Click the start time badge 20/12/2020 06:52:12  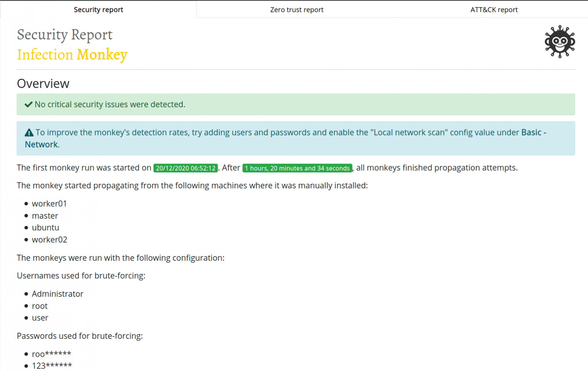pos(185,168)
